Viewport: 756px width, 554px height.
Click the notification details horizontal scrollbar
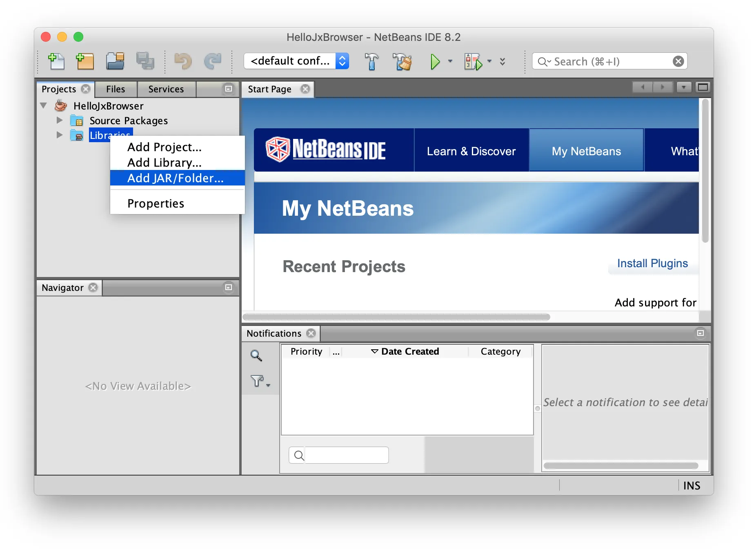(621, 465)
